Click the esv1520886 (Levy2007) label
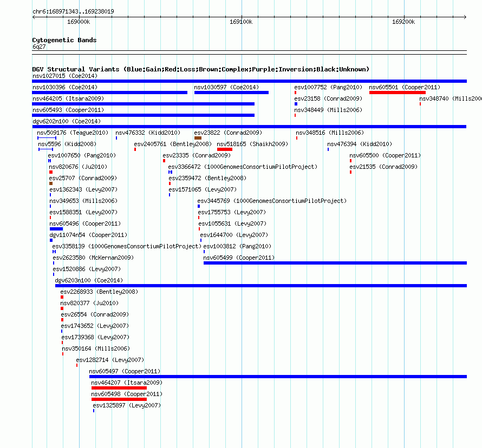Screen dimensions: 482x448 pyautogui.click(x=87, y=269)
